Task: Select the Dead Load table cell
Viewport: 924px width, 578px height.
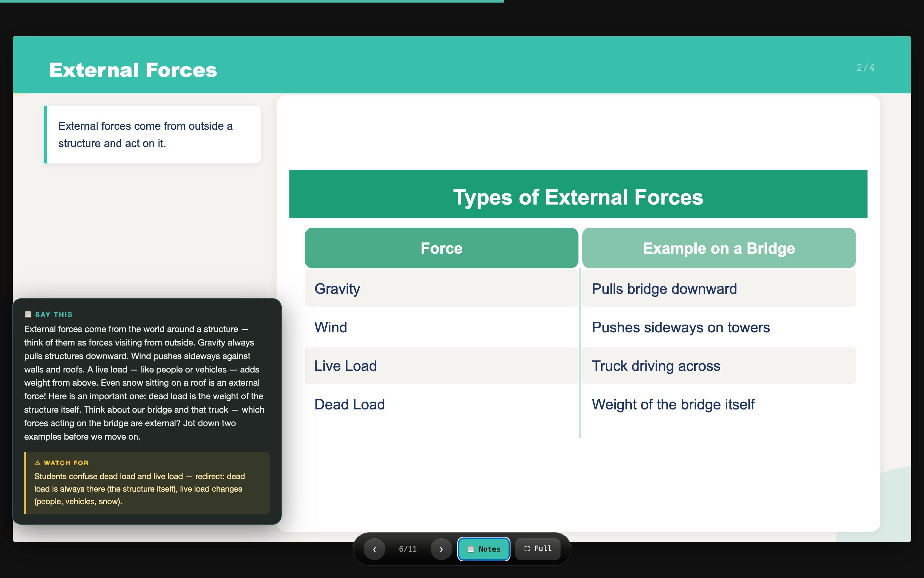Action: click(x=441, y=405)
